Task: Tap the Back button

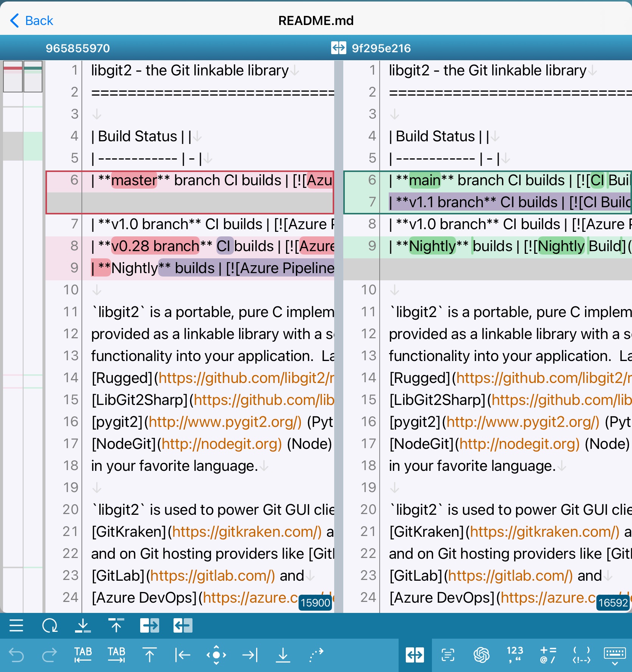Action: click(x=31, y=20)
